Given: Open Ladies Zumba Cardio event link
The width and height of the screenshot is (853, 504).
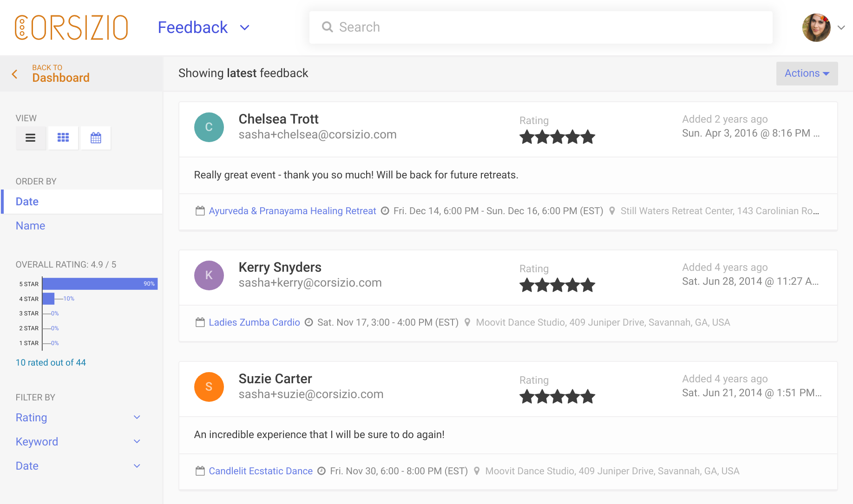Looking at the screenshot, I should coord(254,322).
